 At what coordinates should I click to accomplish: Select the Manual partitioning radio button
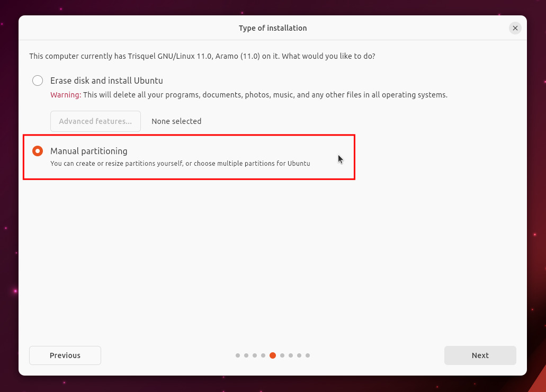38,151
